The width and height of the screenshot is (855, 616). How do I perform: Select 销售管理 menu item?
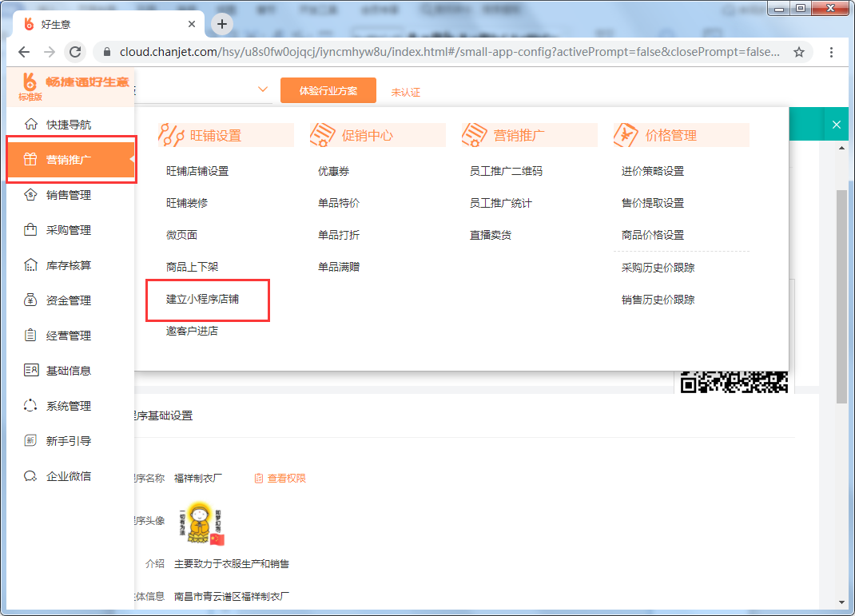70,195
